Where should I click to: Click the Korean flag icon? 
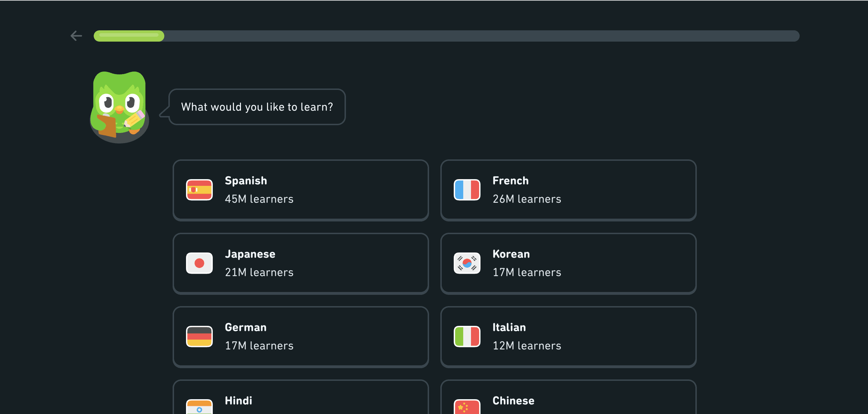(467, 263)
